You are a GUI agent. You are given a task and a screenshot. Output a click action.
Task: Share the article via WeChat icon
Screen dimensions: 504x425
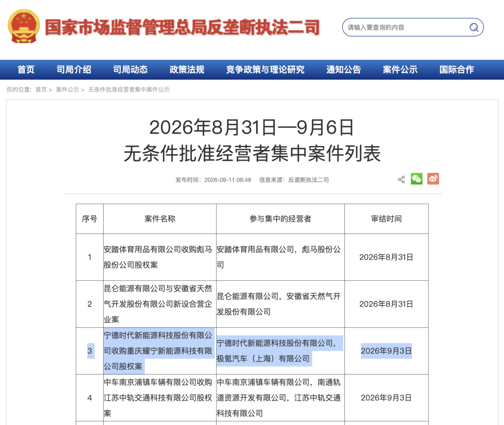pyautogui.click(x=417, y=179)
